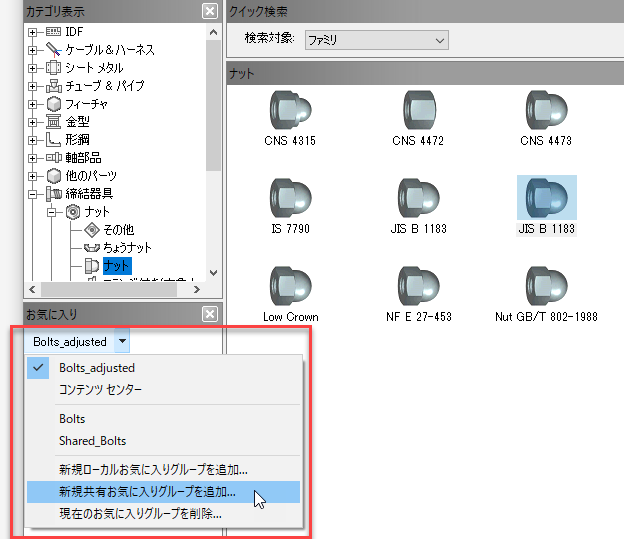Click 新規共有お気に入りグループを追加

(163, 492)
